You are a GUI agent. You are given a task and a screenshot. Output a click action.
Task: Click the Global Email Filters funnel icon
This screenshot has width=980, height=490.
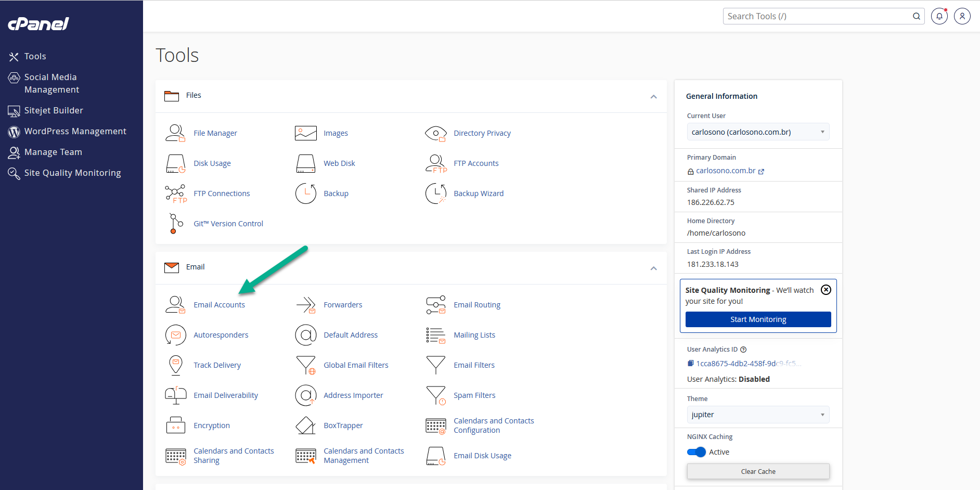tap(305, 365)
